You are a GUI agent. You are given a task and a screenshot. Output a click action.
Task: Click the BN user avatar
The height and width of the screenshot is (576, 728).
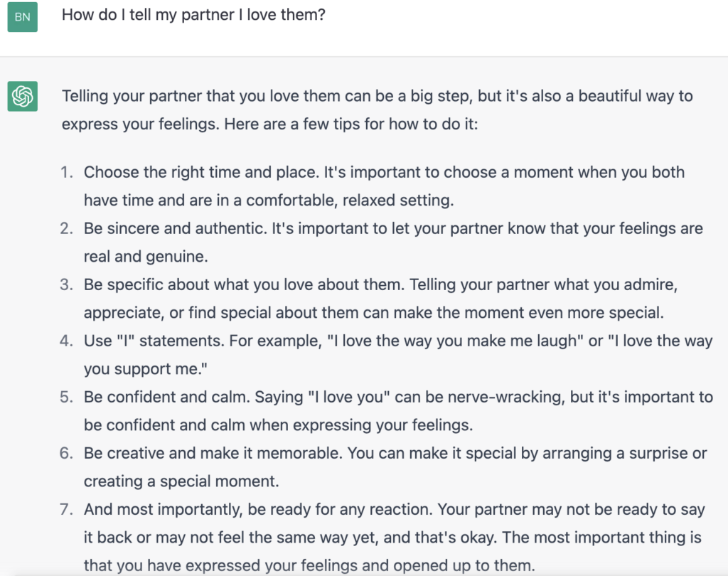click(x=22, y=17)
